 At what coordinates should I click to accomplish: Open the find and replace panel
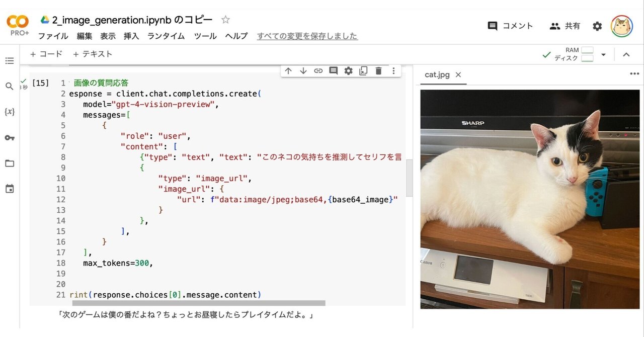[9, 86]
